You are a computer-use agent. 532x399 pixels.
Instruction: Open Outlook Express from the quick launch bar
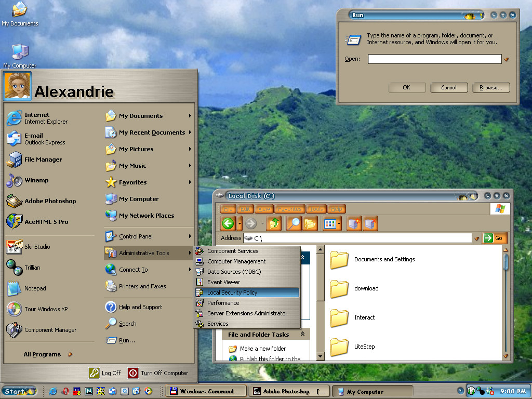[113, 391]
